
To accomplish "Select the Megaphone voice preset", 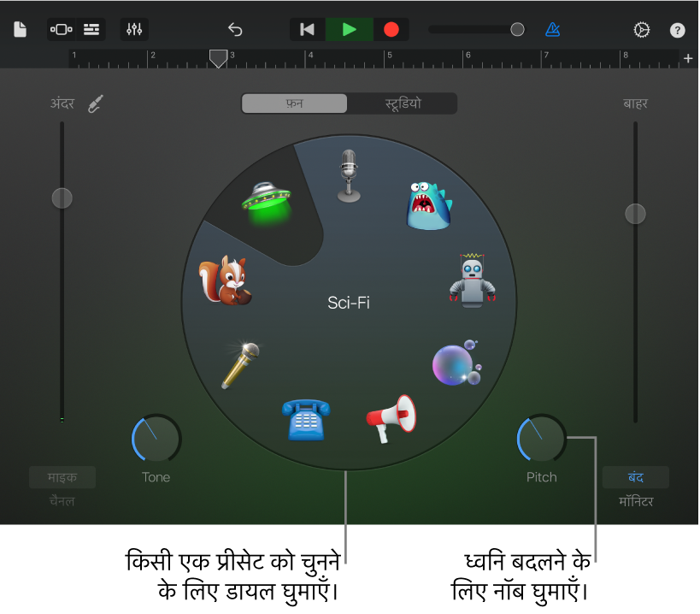I will tap(391, 418).
